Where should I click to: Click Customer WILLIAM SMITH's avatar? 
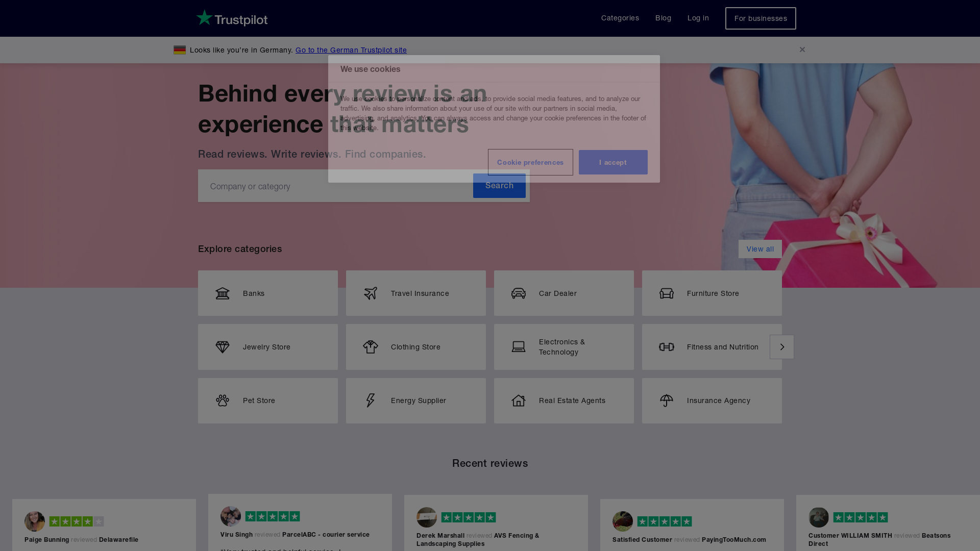click(819, 517)
